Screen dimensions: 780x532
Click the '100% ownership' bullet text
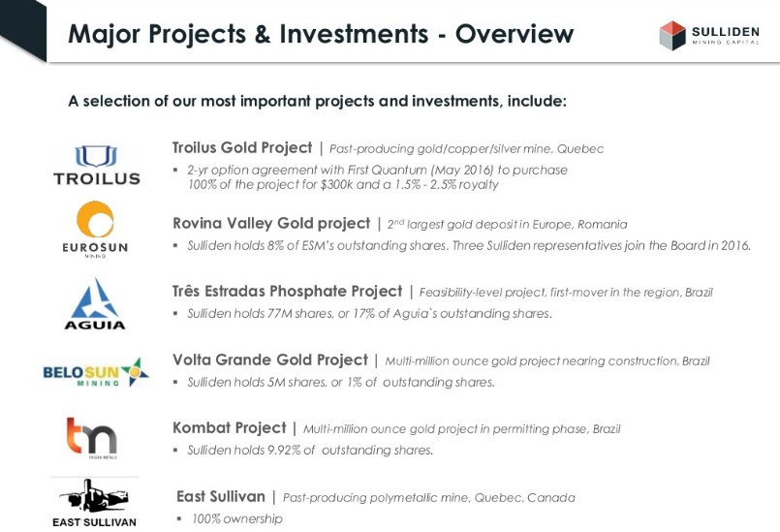click(236, 518)
